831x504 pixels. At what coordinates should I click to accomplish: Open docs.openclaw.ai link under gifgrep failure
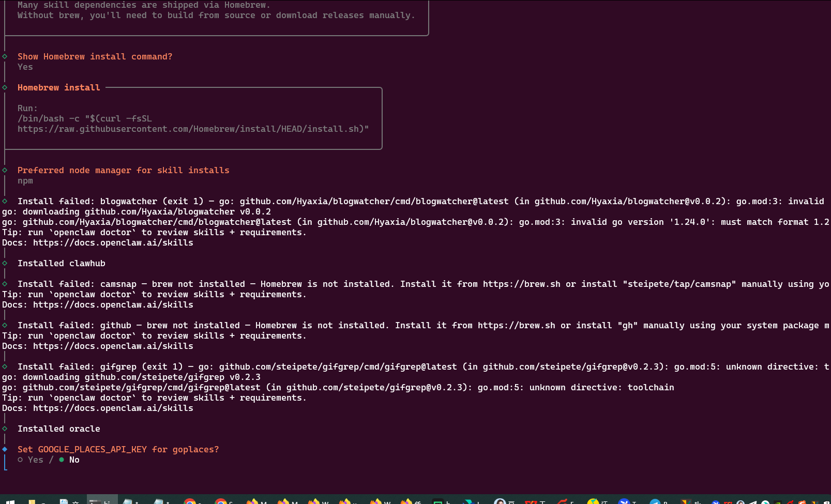point(113,408)
